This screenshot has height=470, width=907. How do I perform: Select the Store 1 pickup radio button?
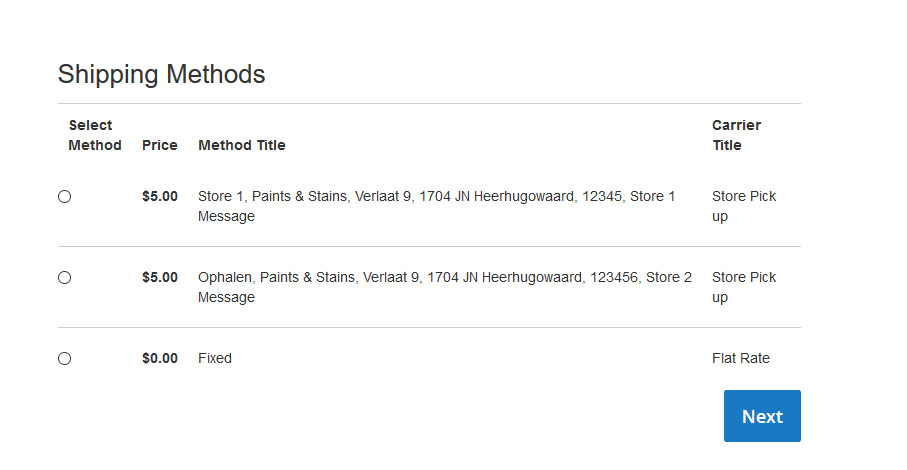click(65, 197)
